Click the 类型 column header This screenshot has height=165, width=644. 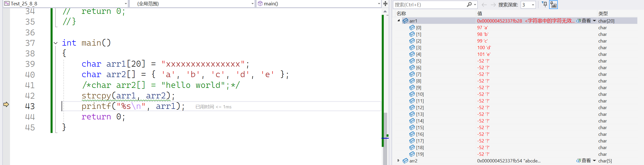[x=603, y=13]
